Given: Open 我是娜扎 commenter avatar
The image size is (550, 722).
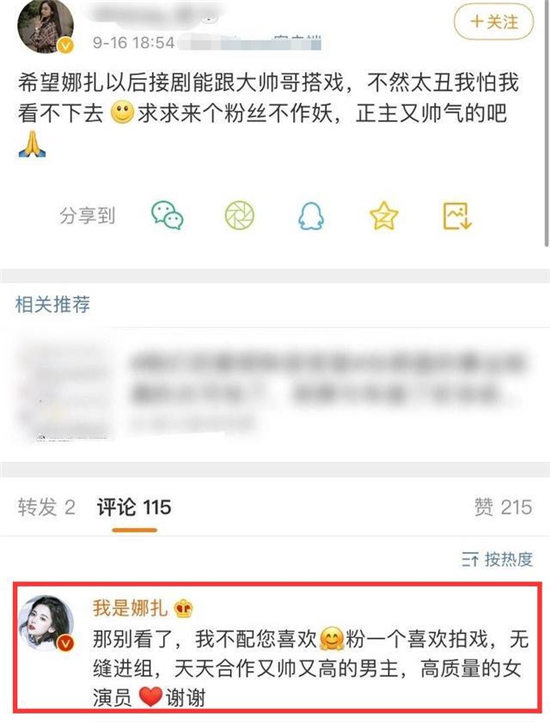Looking at the screenshot, I should (46, 623).
